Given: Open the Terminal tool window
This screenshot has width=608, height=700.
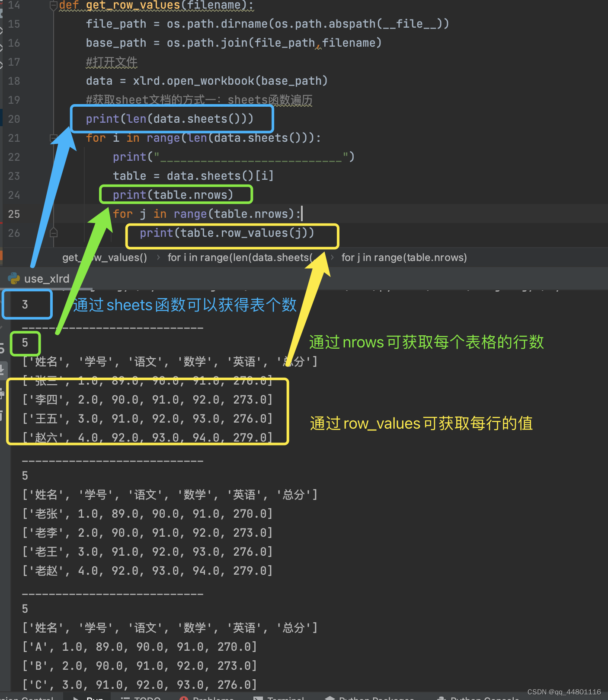Looking at the screenshot, I should coord(280,697).
